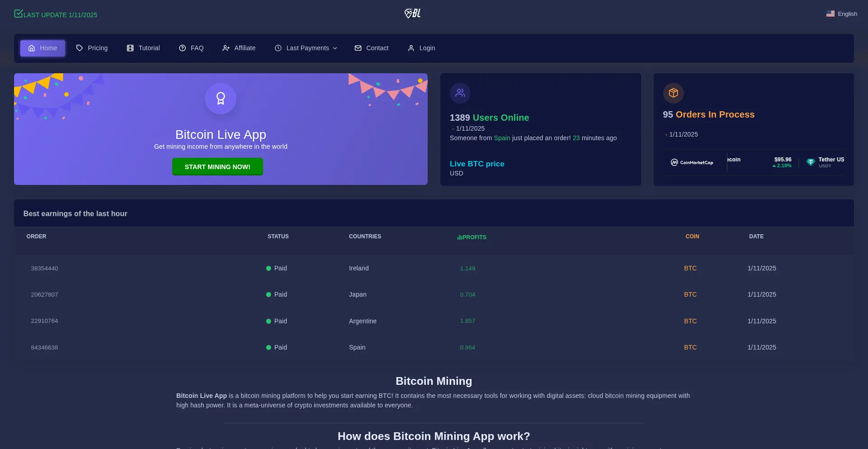Click BTC coin in Ireland row
Screen dimensions: 868x449
[690, 268]
